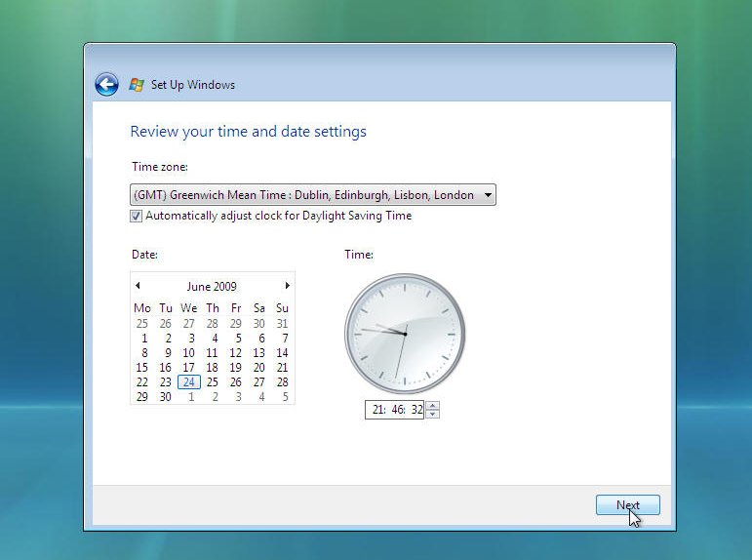Pick June 3 on the calendar
Screen dimensions: 752x560
191,339
